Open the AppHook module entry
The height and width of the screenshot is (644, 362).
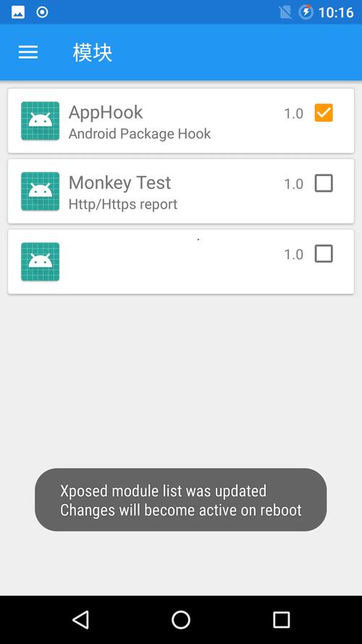[181, 121]
